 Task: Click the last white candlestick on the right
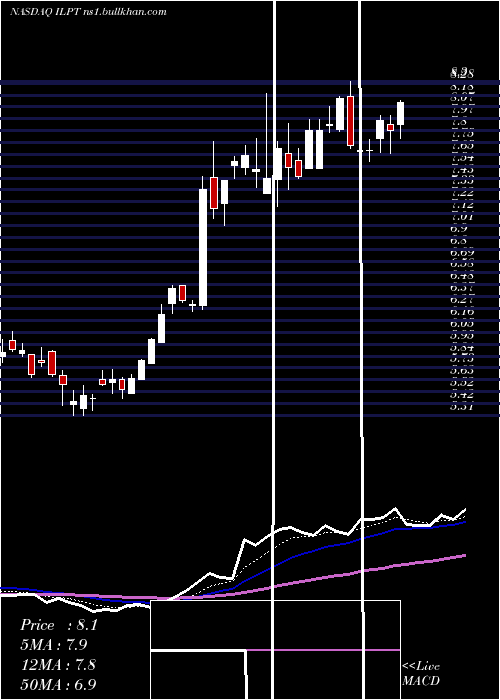[400, 113]
